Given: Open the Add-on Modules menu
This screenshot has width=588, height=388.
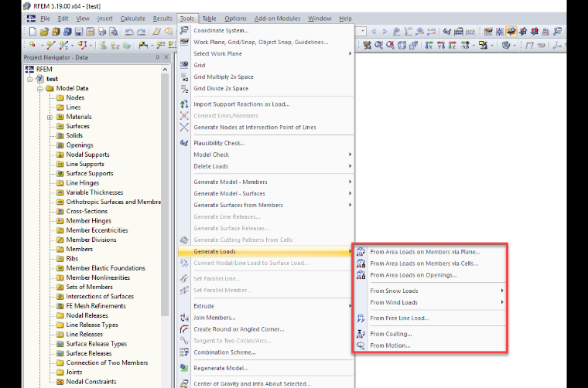Looking at the screenshot, I should [277, 19].
